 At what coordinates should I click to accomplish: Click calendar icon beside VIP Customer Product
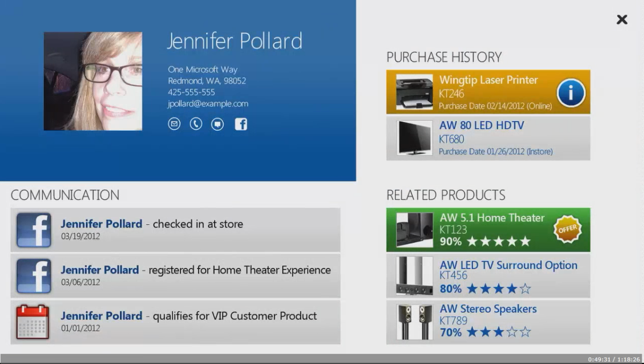click(33, 322)
